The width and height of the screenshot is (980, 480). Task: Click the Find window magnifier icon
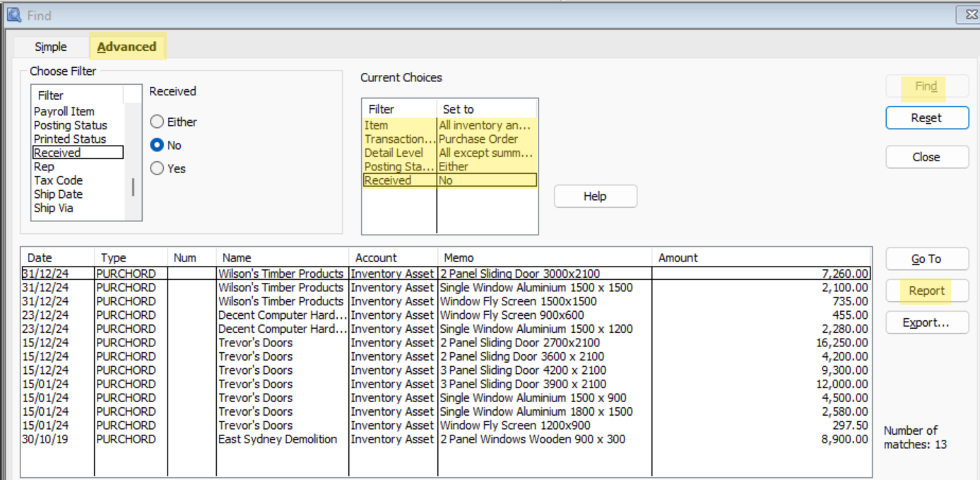[14, 14]
